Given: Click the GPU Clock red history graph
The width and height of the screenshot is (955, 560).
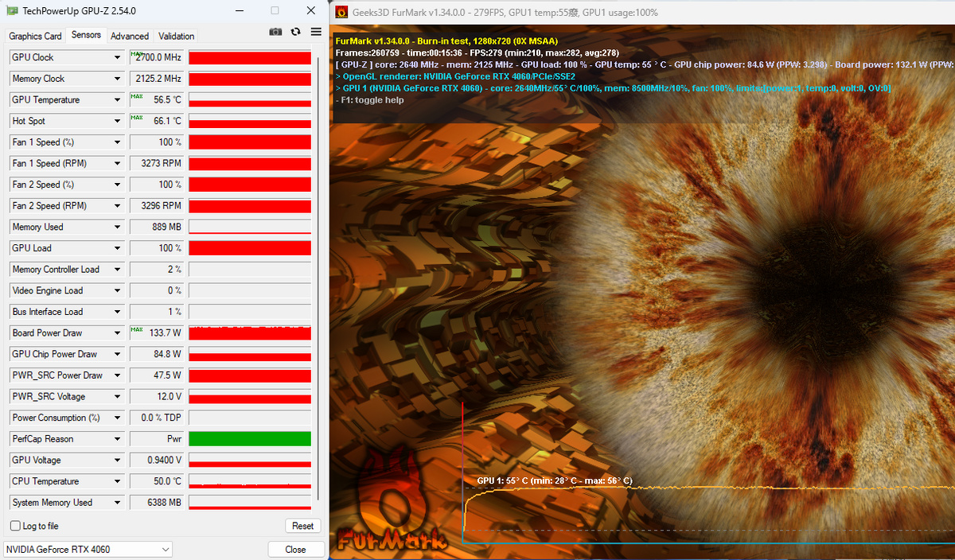Looking at the screenshot, I should click(250, 57).
